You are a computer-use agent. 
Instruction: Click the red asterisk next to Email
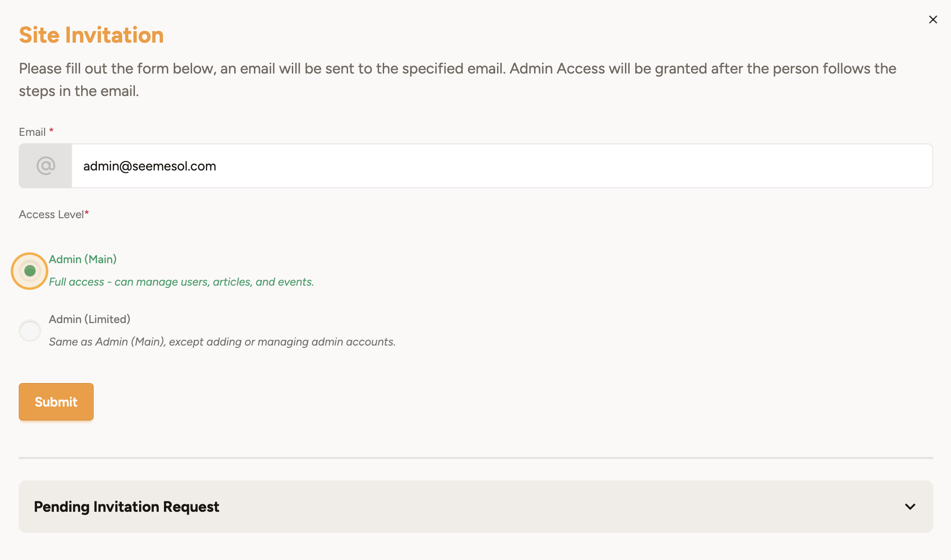coord(51,130)
